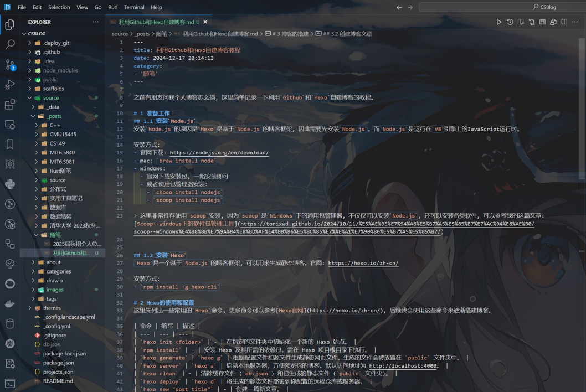Expand the themes folder
Screen dimensions: 586x392
[29, 308]
